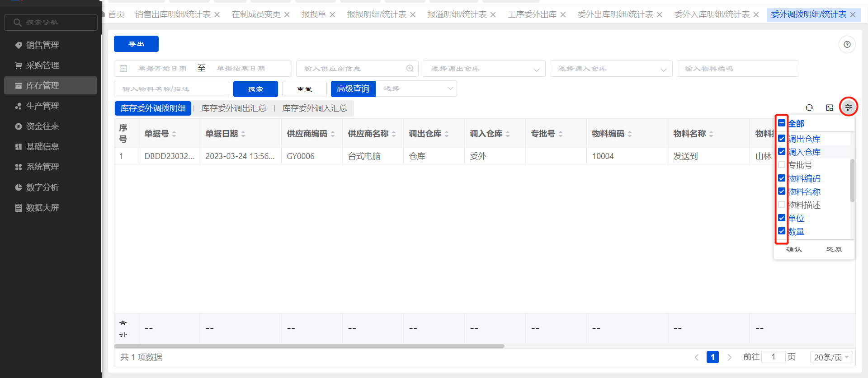This screenshot has width=868, height=378.
Task: Open the 选择调出仓库 dropdown
Action: click(484, 69)
